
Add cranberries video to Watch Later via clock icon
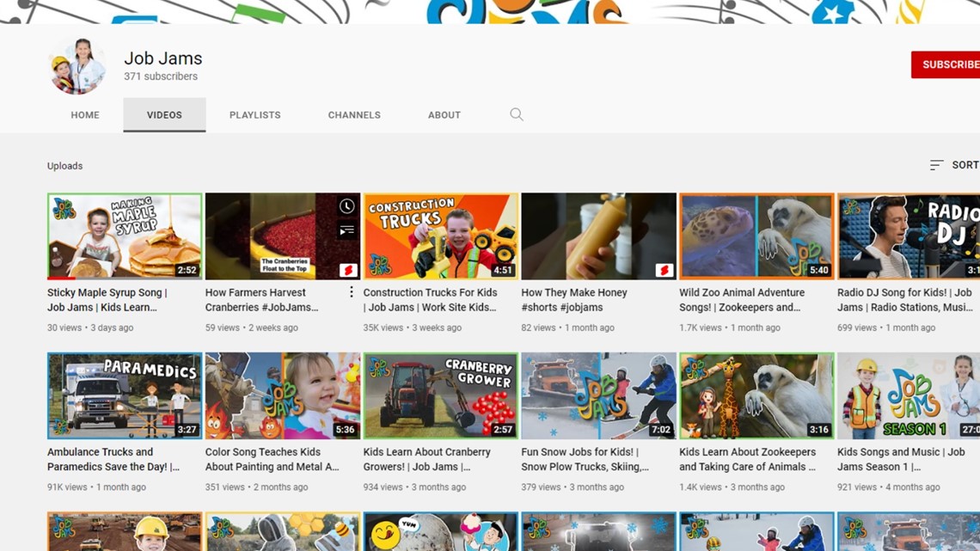click(x=347, y=206)
